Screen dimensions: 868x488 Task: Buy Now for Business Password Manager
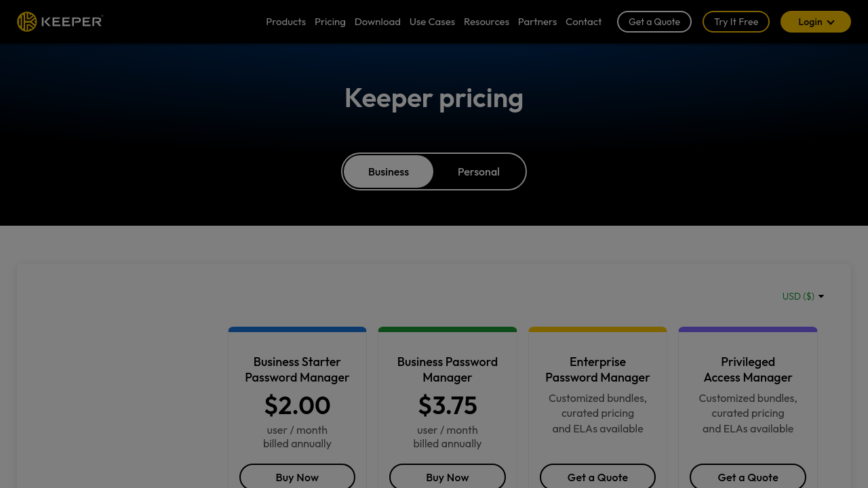(448, 477)
